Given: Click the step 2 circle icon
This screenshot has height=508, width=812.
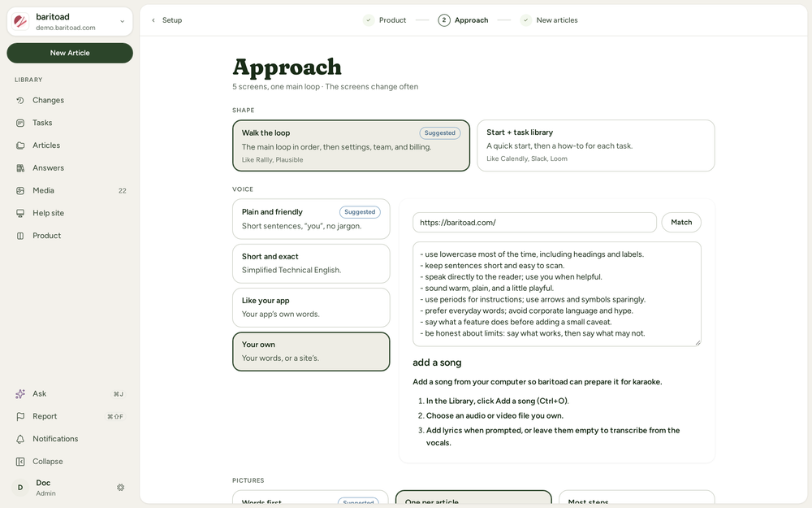Looking at the screenshot, I should click(x=444, y=20).
